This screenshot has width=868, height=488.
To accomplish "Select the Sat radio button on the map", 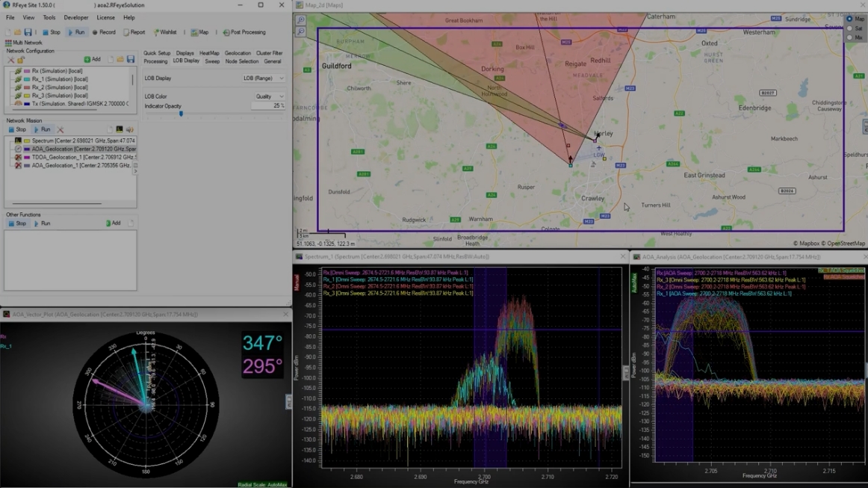I will [849, 28].
